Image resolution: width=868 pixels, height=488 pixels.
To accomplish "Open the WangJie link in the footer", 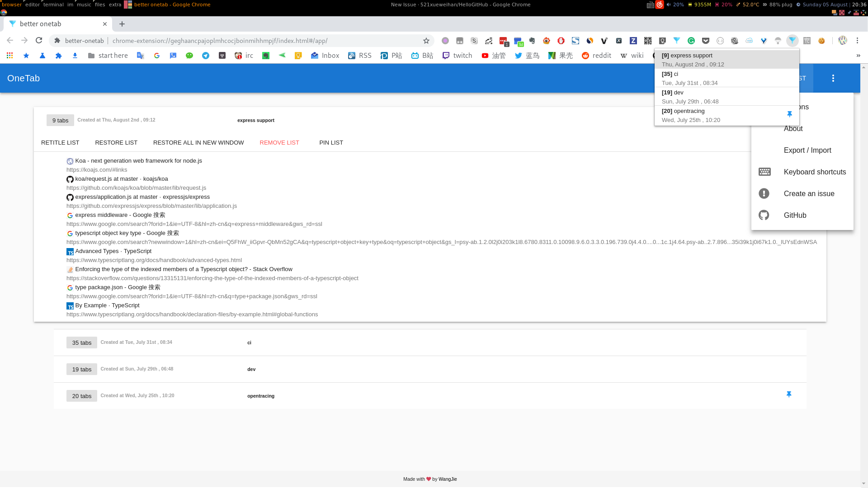I will tap(447, 479).
